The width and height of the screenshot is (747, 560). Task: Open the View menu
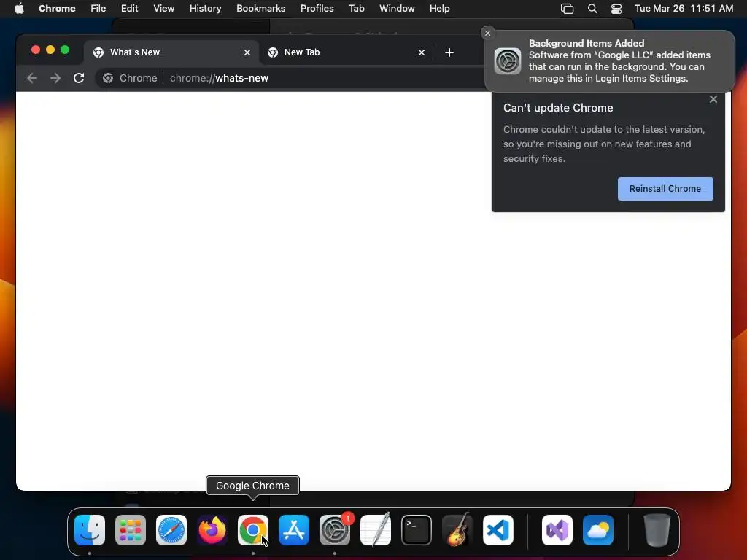pos(164,9)
